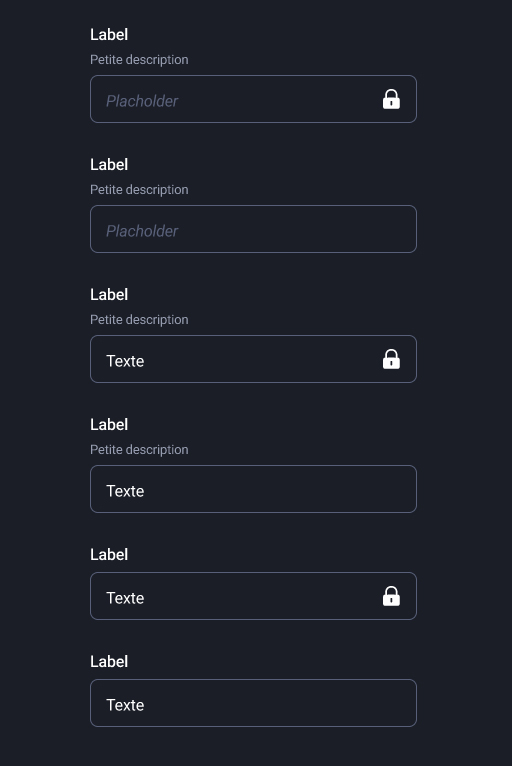Screen dimensions: 512x766
Task: Click the bottom Label heading
Action: point(109,661)
